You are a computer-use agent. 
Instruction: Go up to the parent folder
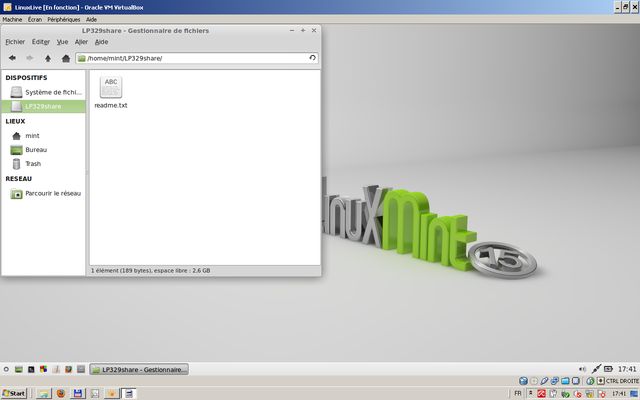[48, 58]
